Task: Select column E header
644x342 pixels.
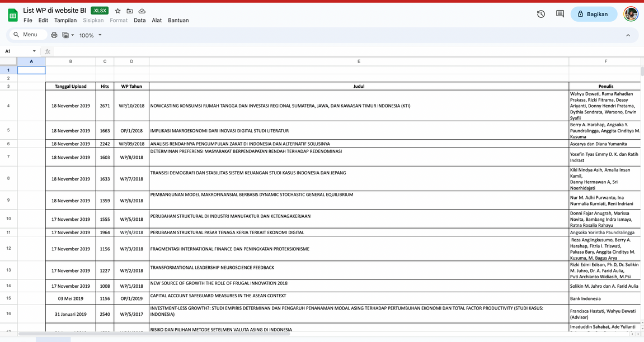Action: [359, 61]
